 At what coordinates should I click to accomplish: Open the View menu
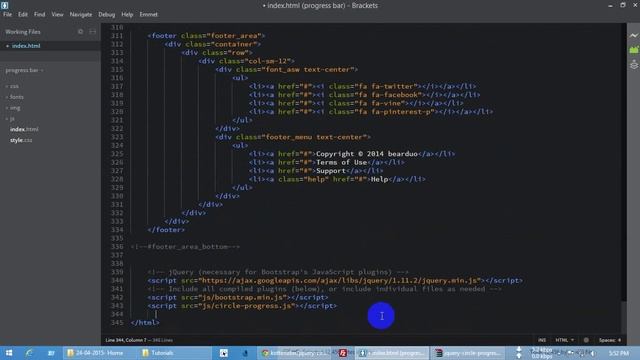click(x=57, y=14)
